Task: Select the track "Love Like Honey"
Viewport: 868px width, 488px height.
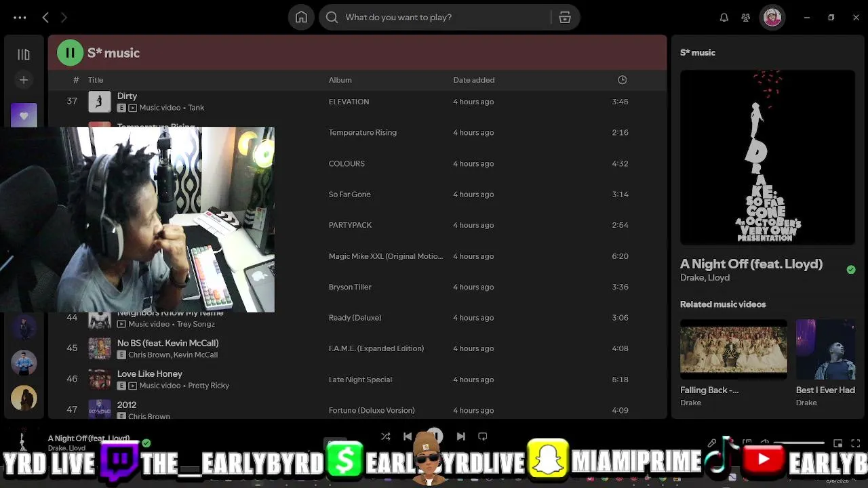Action: click(150, 373)
